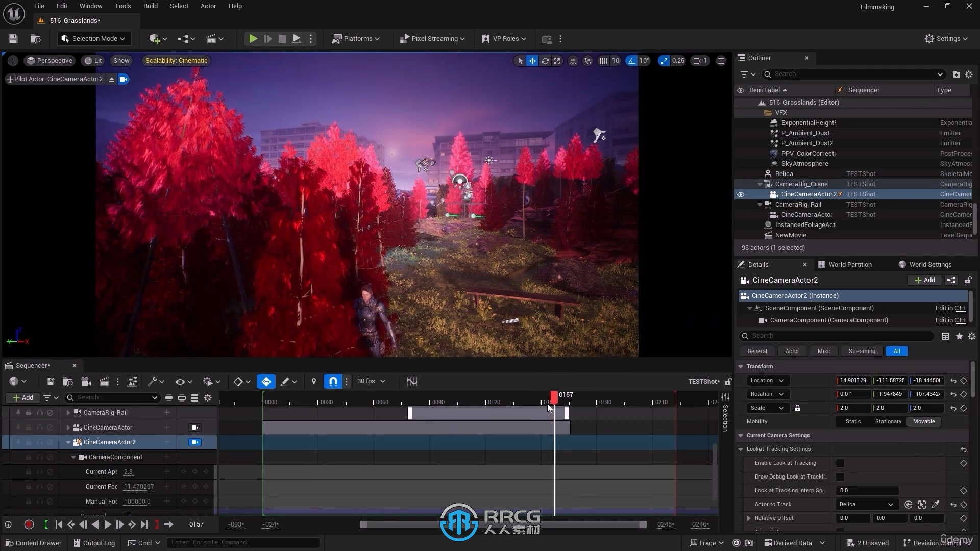Eject from the piloted CineCameraActor2
Screen dimensions: 980x551
pos(111,79)
